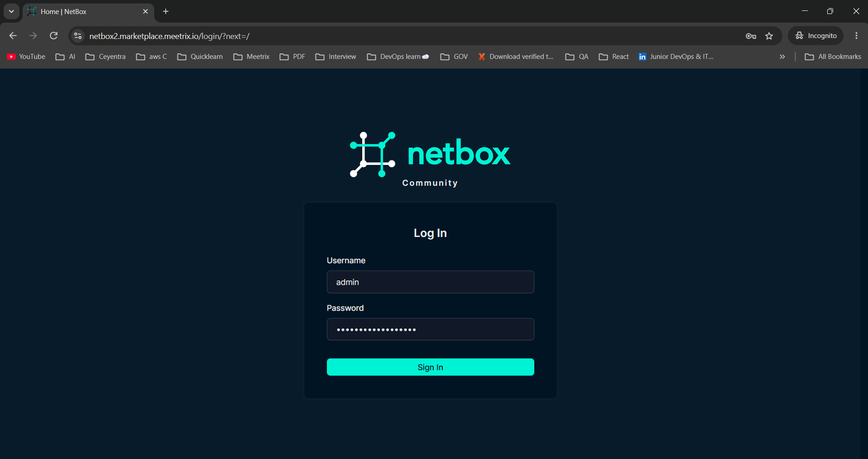Open the Download verified bookmark
The width and height of the screenshot is (868, 459).
(x=516, y=57)
